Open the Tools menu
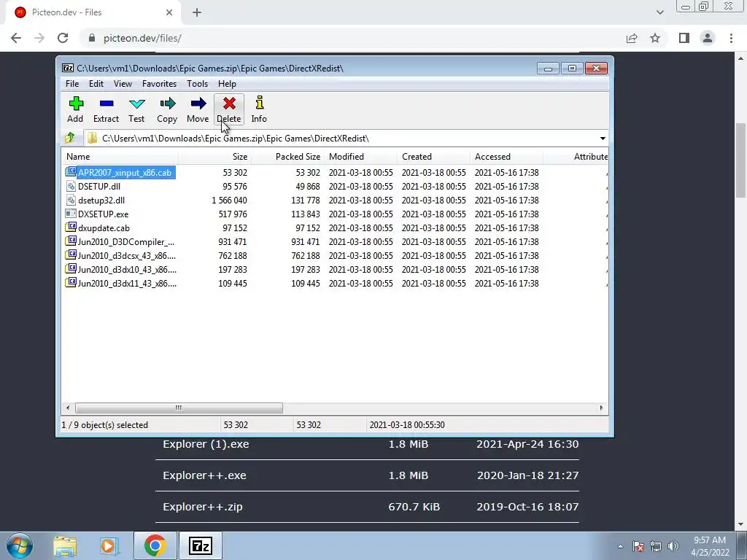Screen dimensions: 747x560 pos(197,84)
